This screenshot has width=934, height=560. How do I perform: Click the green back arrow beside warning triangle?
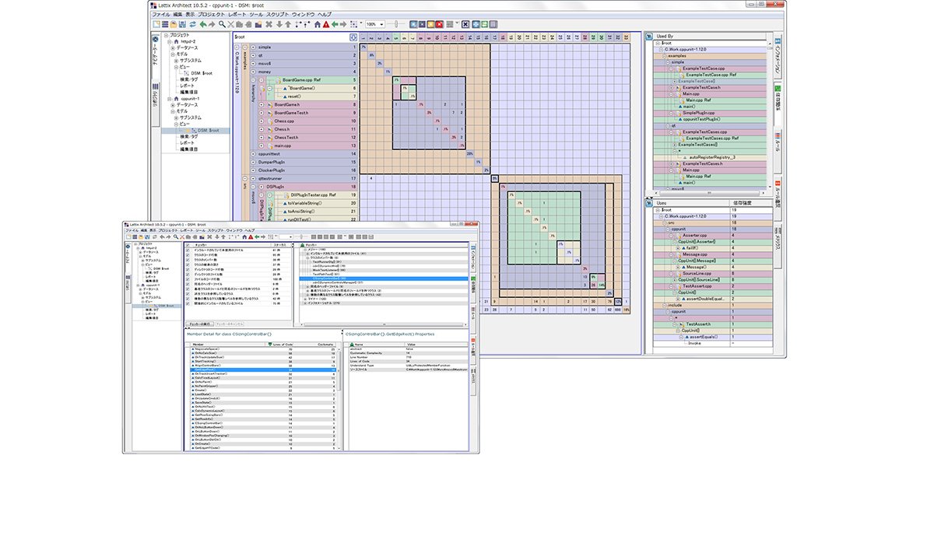tap(335, 24)
